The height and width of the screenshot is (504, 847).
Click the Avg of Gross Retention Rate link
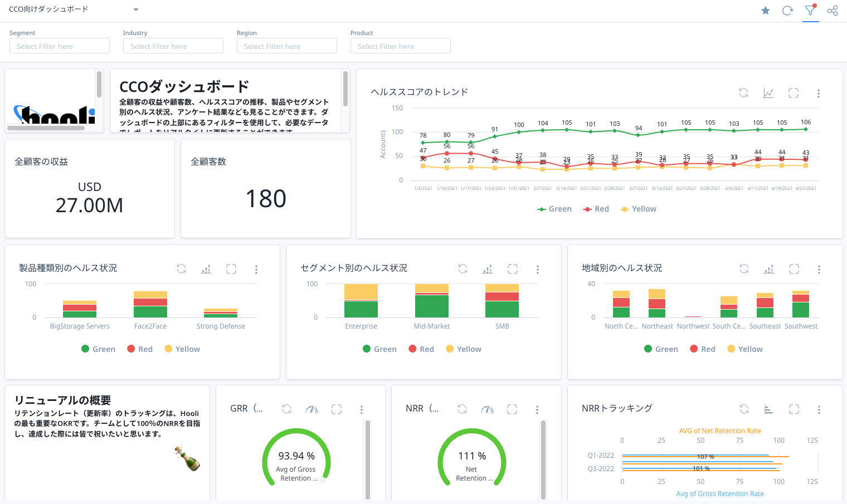[720, 493]
